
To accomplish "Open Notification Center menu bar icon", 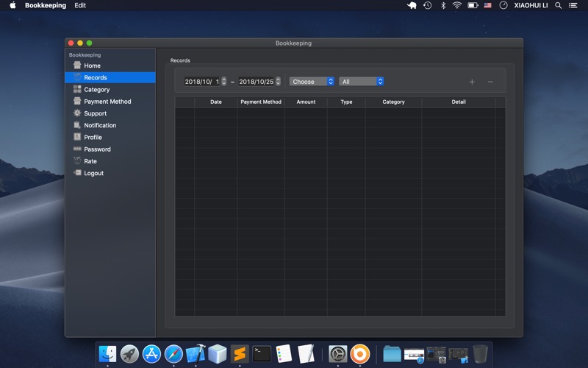I will (573, 5).
